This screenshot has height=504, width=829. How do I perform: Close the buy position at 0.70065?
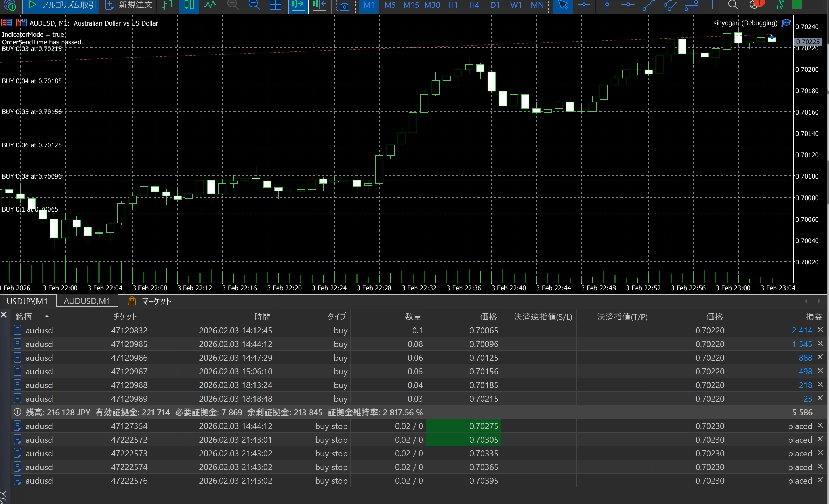pyautogui.click(x=820, y=330)
